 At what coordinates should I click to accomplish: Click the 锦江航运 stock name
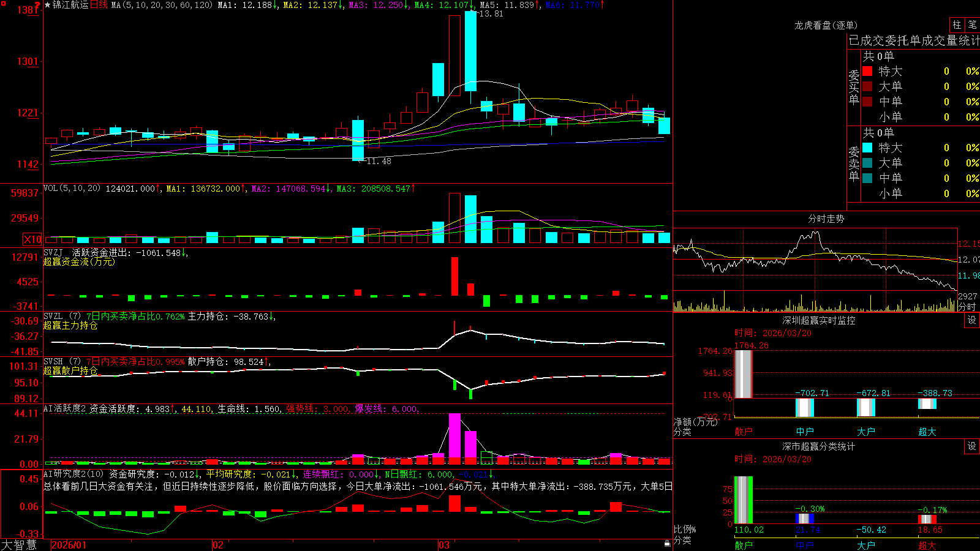70,5
